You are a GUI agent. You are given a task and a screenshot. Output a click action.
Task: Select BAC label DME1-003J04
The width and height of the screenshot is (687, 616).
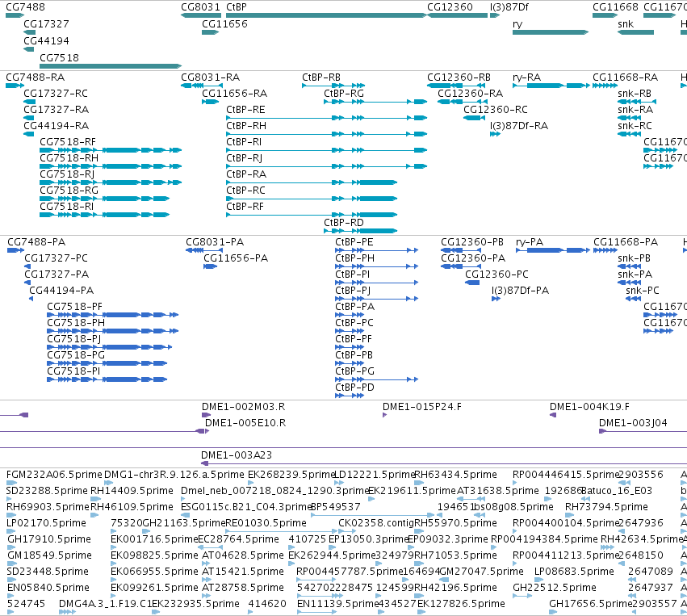[633, 423]
